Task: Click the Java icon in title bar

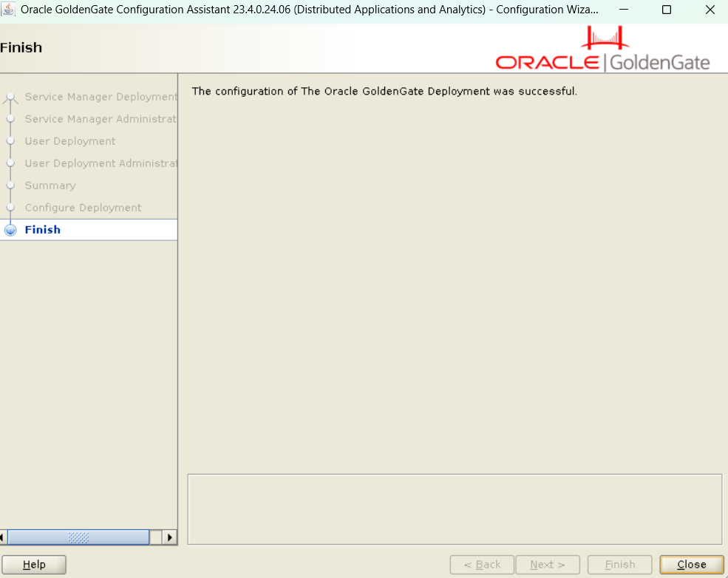Action: (8, 9)
